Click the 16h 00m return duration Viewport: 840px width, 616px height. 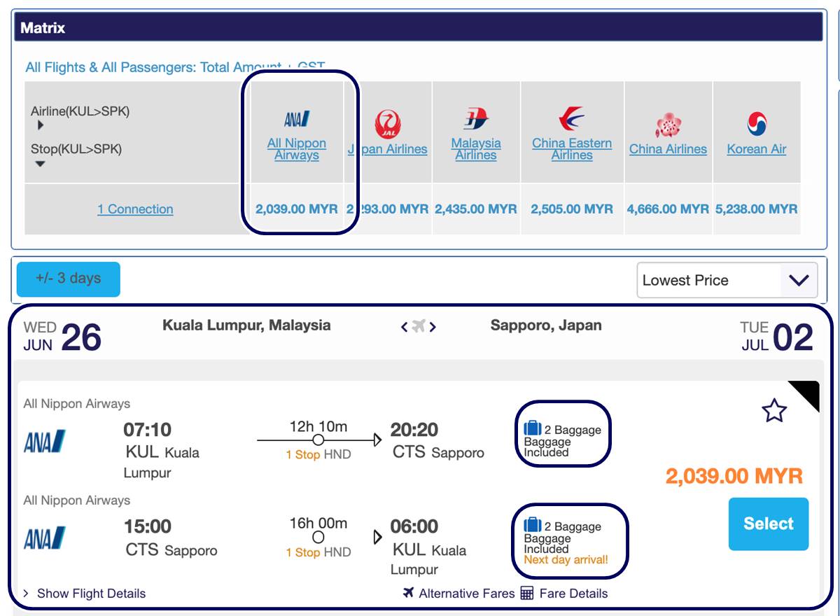[318, 523]
